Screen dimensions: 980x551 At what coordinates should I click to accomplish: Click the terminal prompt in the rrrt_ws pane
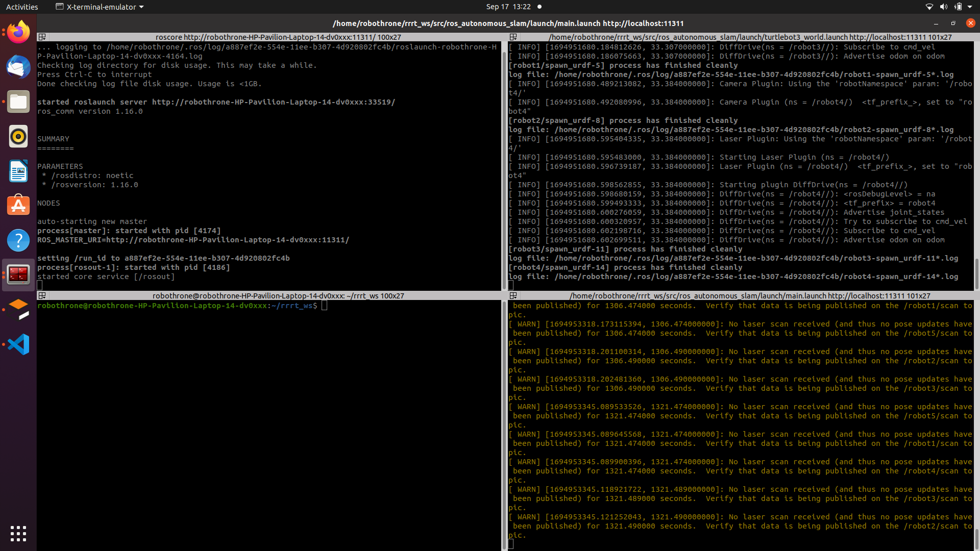pos(325,305)
